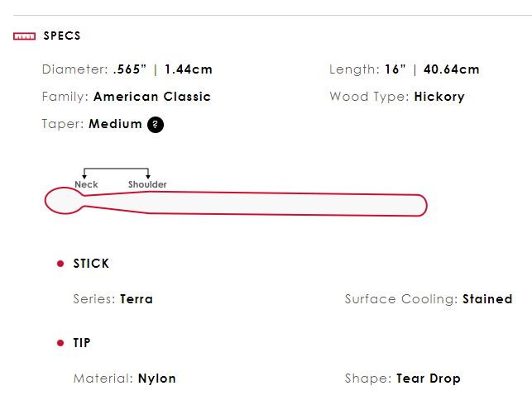Click the Hickory wood type value
The height and width of the screenshot is (400, 532).
pyautogui.click(x=439, y=97)
